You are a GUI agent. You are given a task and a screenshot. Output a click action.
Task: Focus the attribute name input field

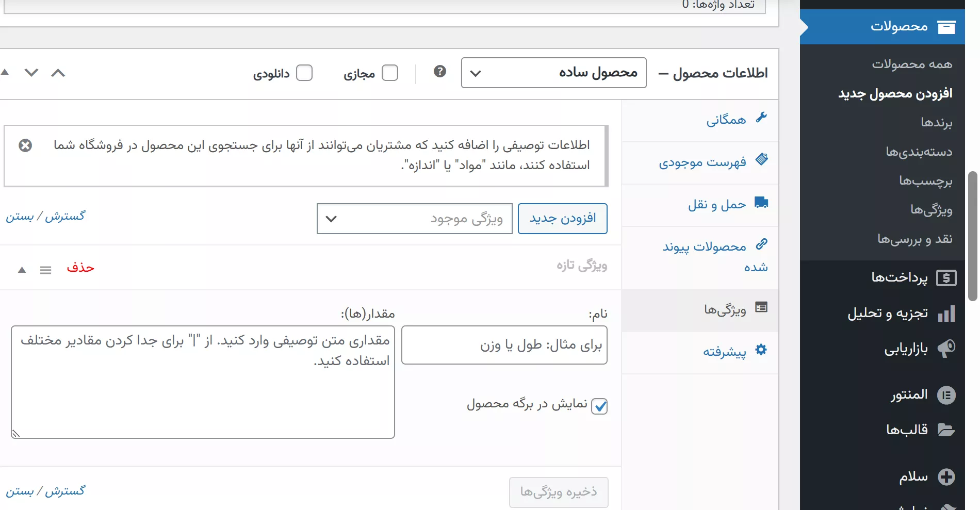pyautogui.click(x=504, y=345)
